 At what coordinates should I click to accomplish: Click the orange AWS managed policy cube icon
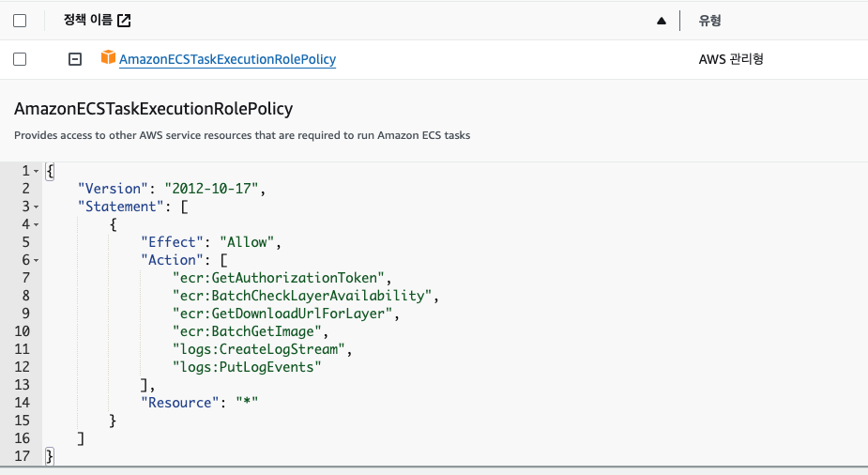108,57
